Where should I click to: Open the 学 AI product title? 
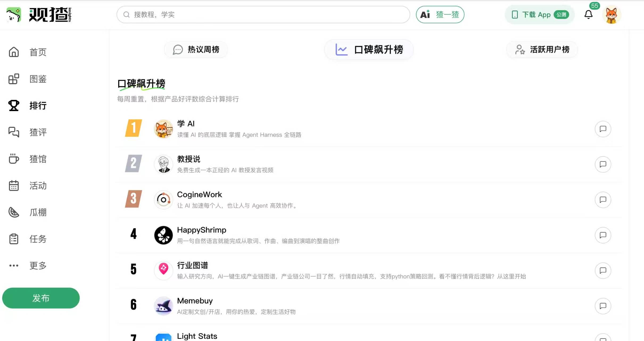[186, 124]
